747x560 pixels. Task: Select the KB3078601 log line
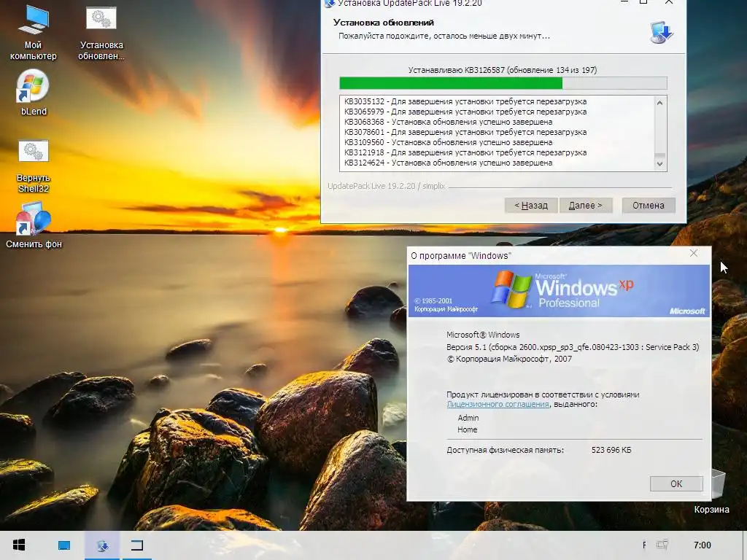[x=465, y=133]
